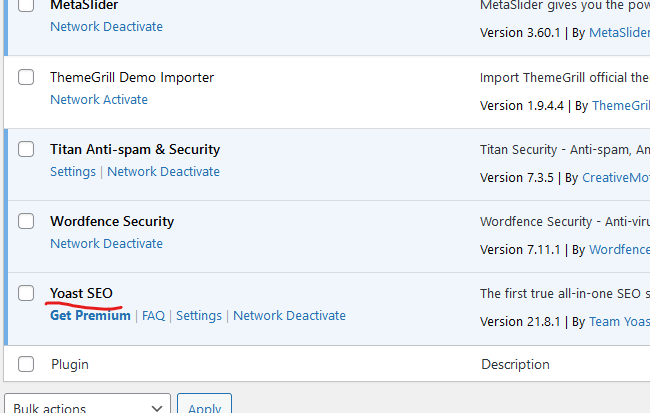Open the Team Yoast author link
Viewport: 650px width, 413px height.
[619, 321]
